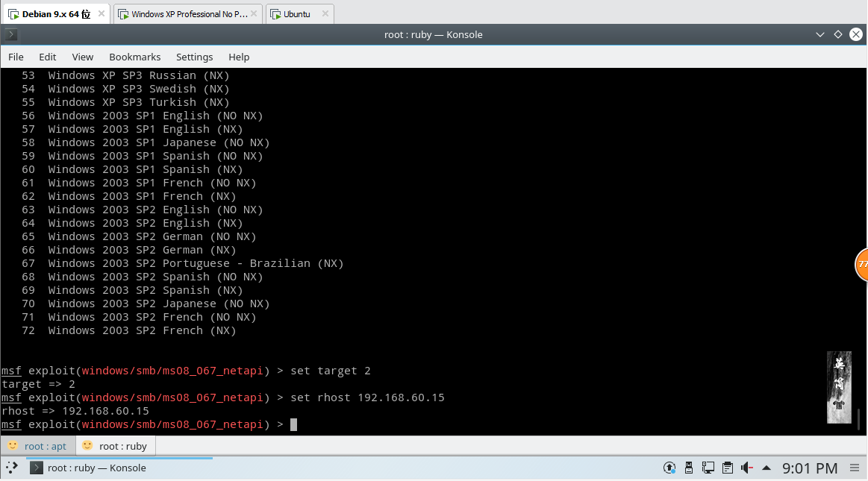Click the Ubuntu VM tab icon

pyautogui.click(x=275, y=14)
